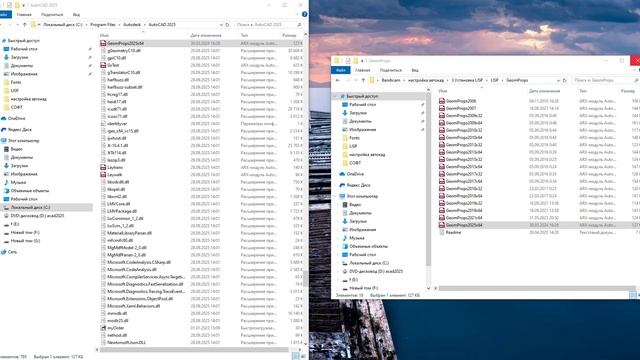The height and width of the screenshot is (360, 640).
Task: Sort by Дата изменения in AutoCAD 2025 window
Action: (206, 36)
